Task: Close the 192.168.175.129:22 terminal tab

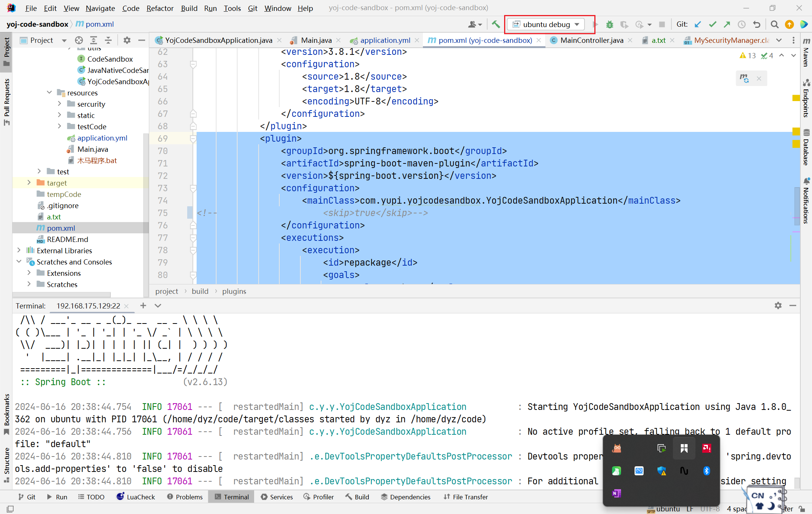Action: click(126, 306)
